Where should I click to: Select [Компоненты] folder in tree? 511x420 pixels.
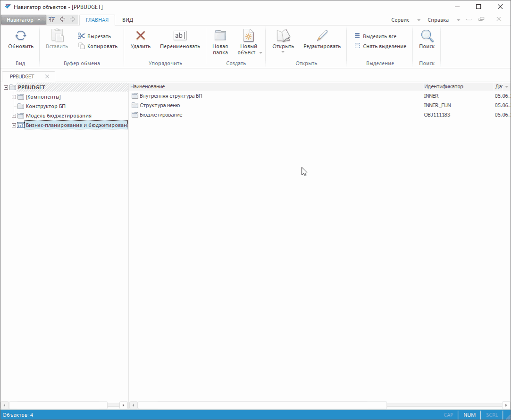(43, 97)
